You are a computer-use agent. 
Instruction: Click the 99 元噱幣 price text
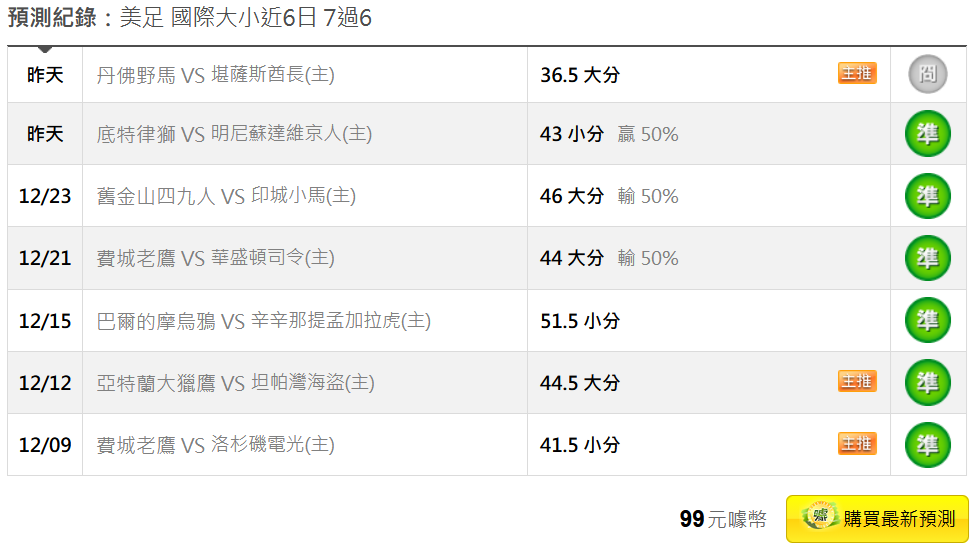tap(723, 519)
